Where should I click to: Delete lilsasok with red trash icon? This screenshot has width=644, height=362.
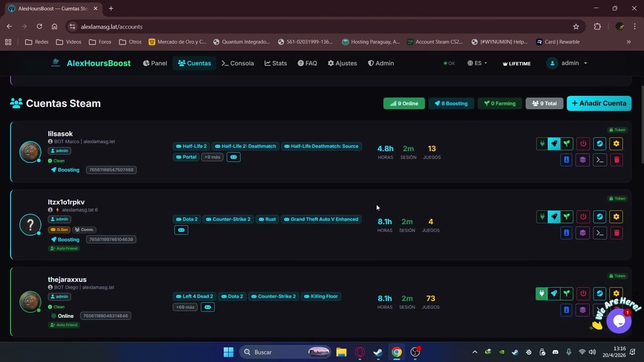(x=616, y=160)
